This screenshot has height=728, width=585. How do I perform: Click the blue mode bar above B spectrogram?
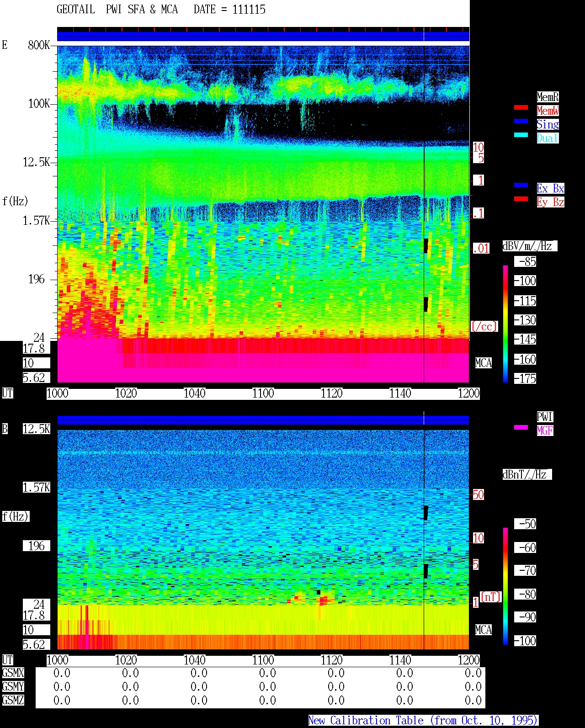click(263, 420)
